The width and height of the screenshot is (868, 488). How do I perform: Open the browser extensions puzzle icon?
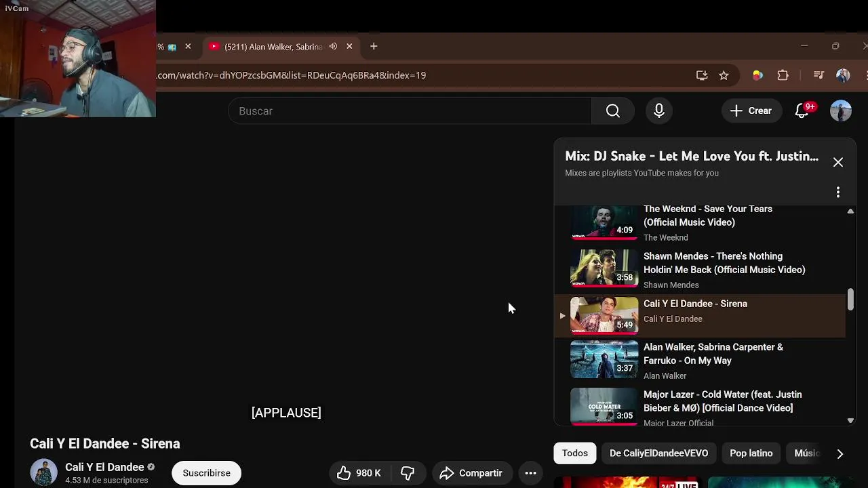[783, 75]
